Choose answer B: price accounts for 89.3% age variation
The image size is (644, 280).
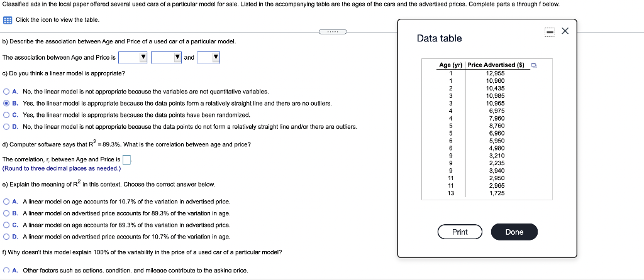tap(6, 213)
